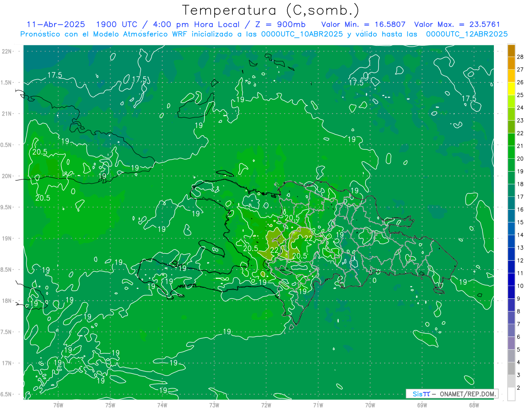Click the legend color band between 27 and 28

pos(511,63)
